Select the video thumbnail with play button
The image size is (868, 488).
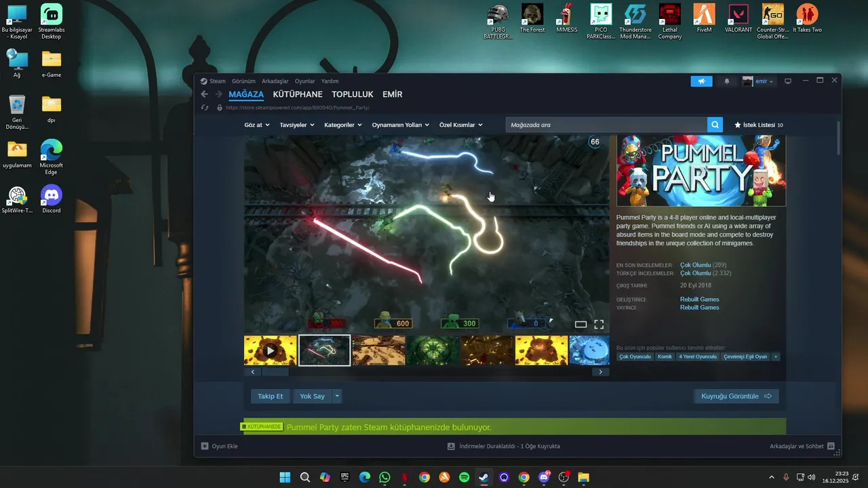pos(271,350)
